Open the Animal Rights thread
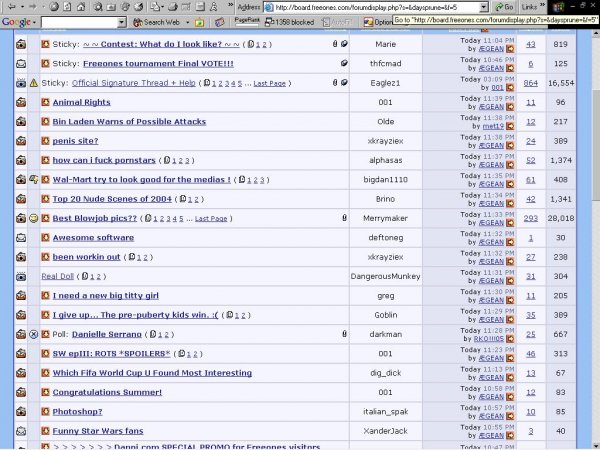The width and height of the screenshot is (600, 450). [81, 102]
